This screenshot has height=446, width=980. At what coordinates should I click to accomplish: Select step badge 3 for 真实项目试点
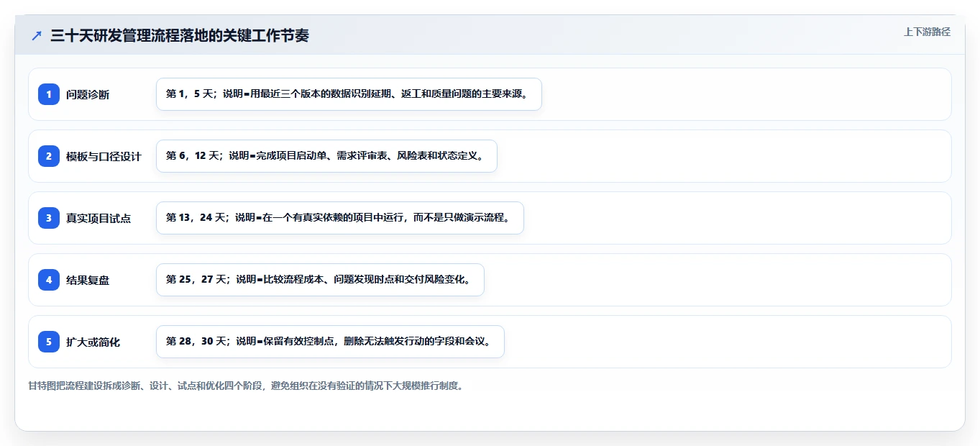tap(49, 218)
